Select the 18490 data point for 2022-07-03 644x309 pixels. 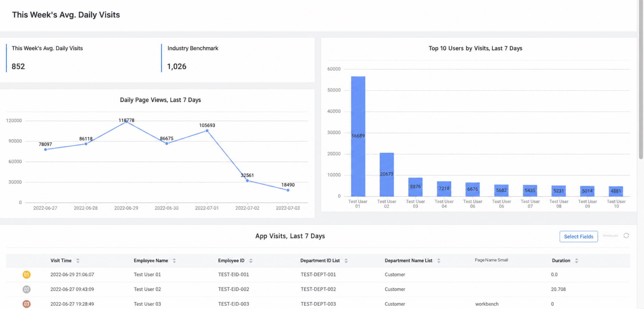click(288, 190)
